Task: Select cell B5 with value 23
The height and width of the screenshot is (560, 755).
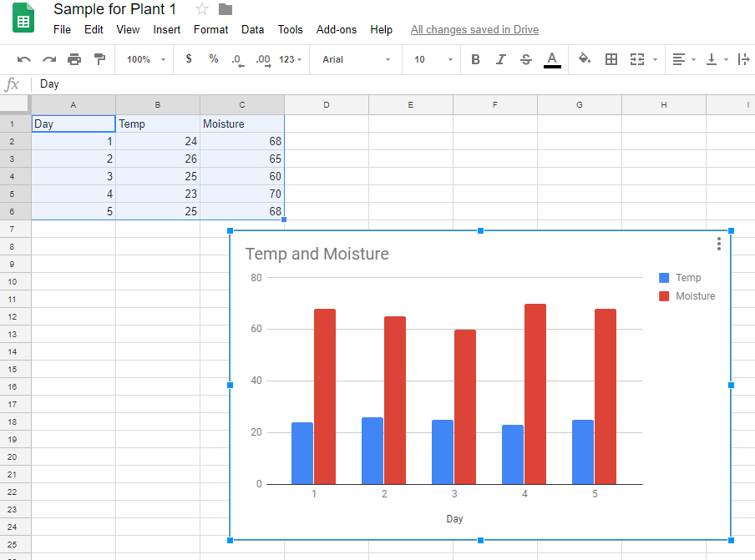Action: click(x=158, y=194)
